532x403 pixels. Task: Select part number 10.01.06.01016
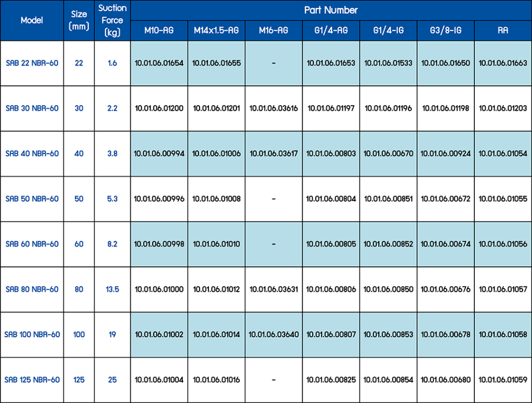point(216,380)
